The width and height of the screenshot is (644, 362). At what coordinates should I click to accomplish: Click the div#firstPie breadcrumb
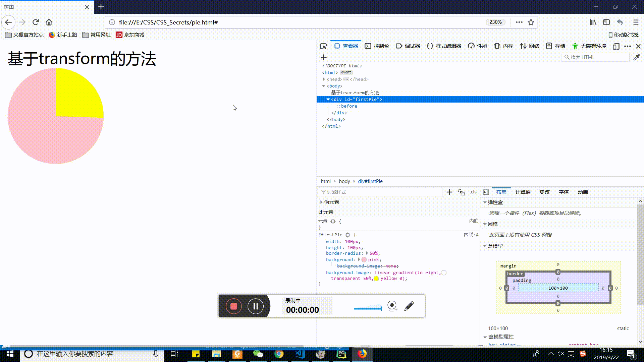click(370, 181)
